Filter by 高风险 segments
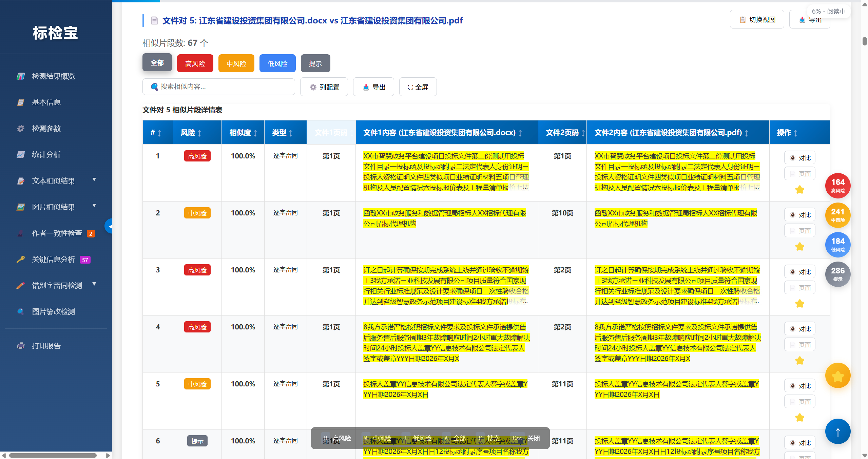The height and width of the screenshot is (459, 868). 195,63
